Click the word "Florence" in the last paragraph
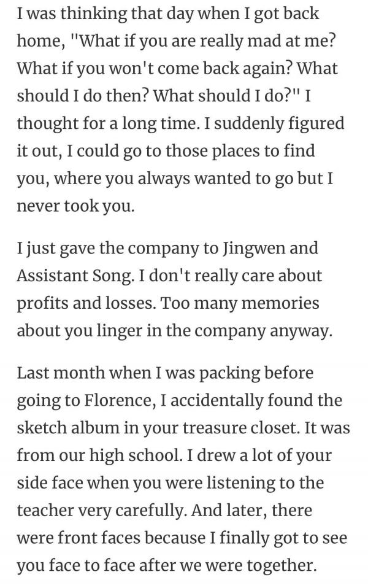368x588 pixels. 119,400
